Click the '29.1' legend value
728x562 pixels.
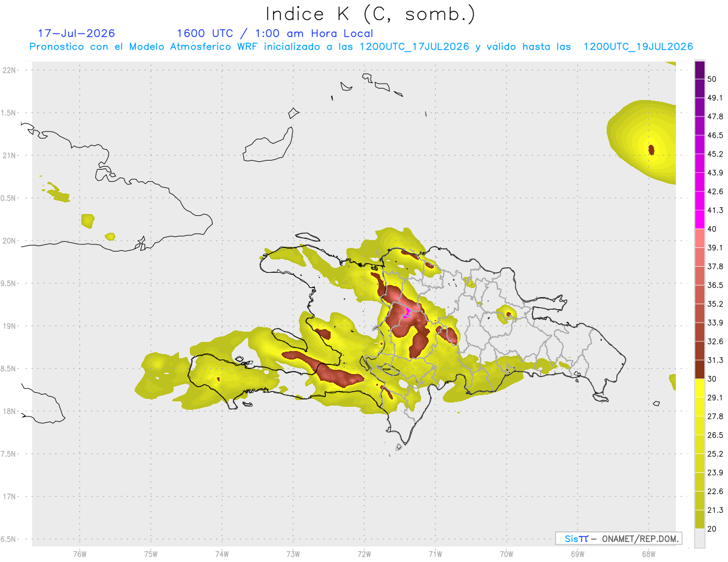(715, 398)
